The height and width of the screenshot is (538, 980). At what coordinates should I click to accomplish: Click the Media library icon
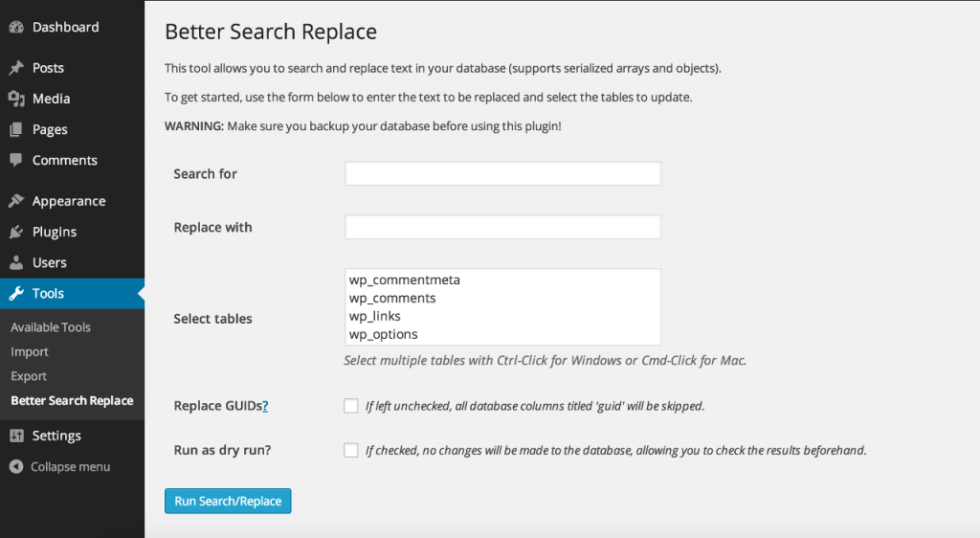point(16,99)
